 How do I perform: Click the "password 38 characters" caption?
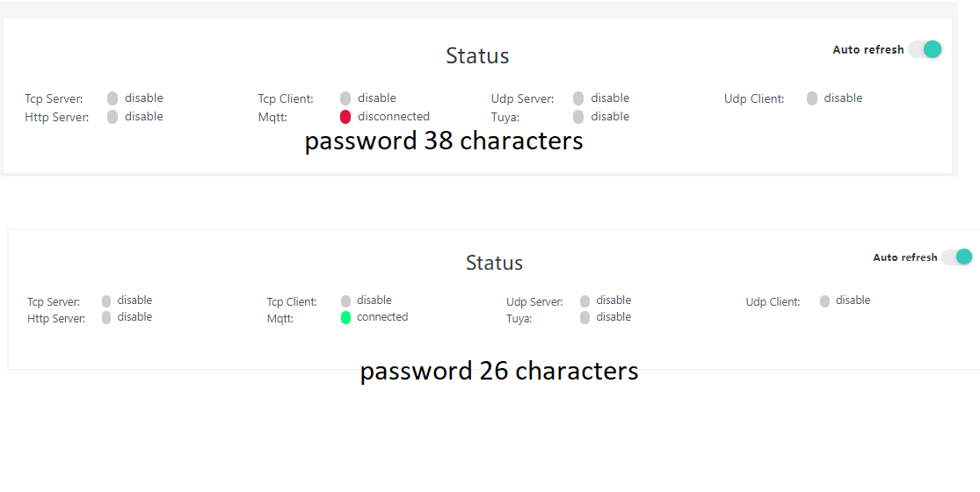pyautogui.click(x=444, y=141)
